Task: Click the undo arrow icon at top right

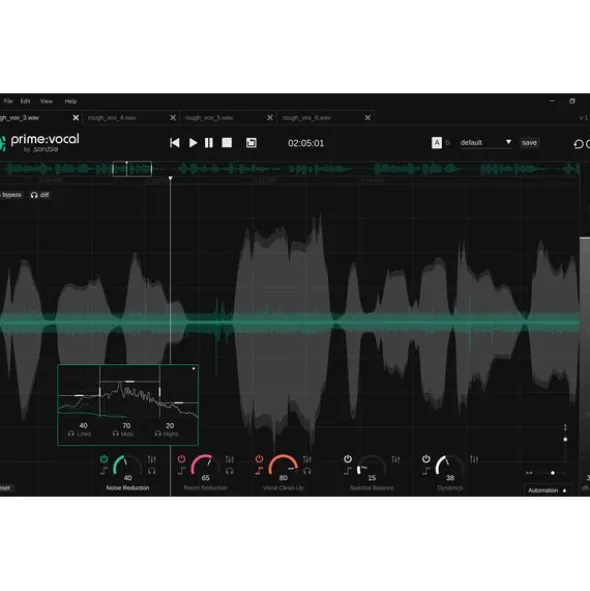Action: [x=578, y=144]
